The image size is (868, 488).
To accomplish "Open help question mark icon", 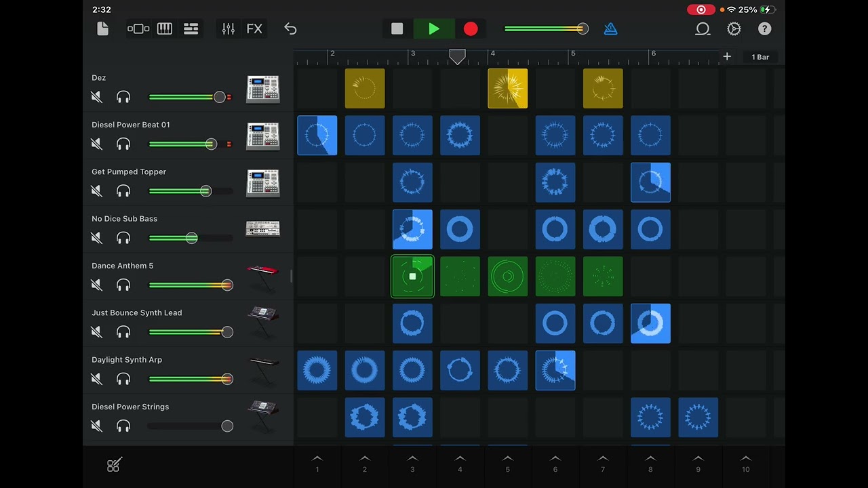I will pyautogui.click(x=764, y=28).
